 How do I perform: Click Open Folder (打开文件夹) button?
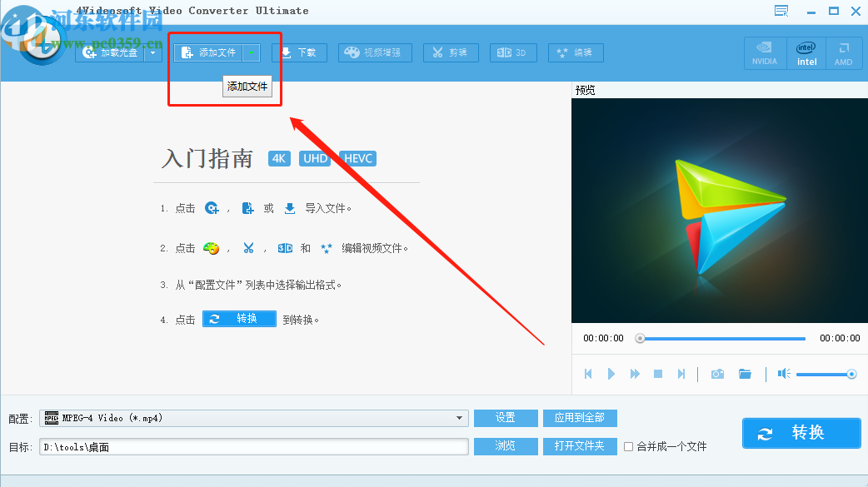pos(580,446)
